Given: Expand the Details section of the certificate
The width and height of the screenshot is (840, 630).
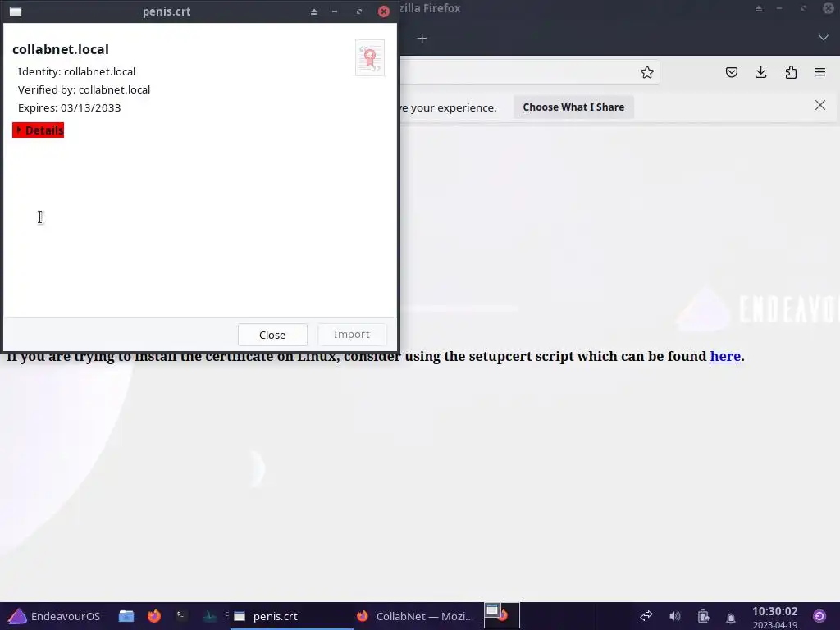Looking at the screenshot, I should (x=38, y=130).
